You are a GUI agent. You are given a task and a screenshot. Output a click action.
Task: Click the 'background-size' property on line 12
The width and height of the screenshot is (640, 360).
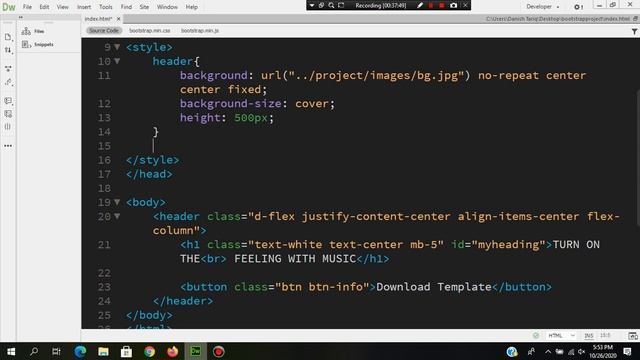231,104
